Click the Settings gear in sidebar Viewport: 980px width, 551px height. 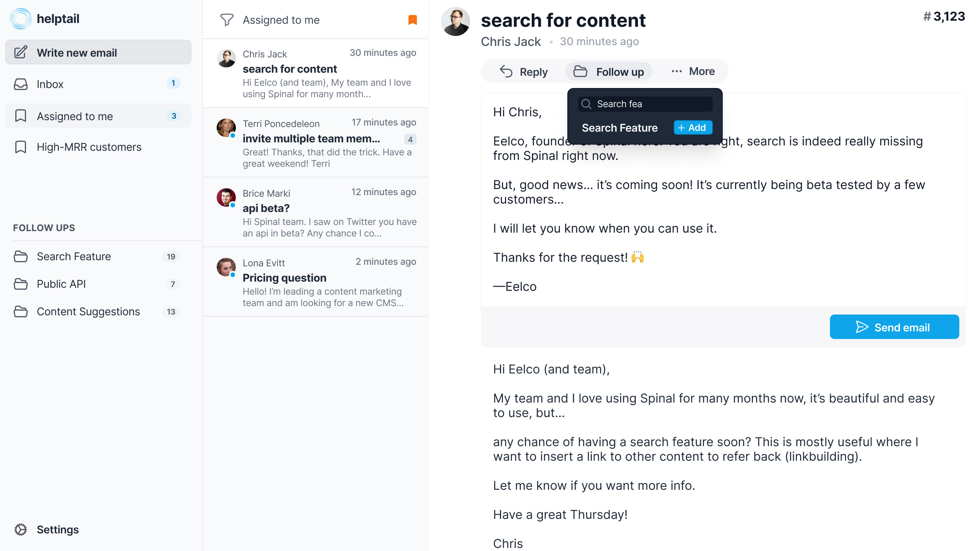pyautogui.click(x=20, y=530)
